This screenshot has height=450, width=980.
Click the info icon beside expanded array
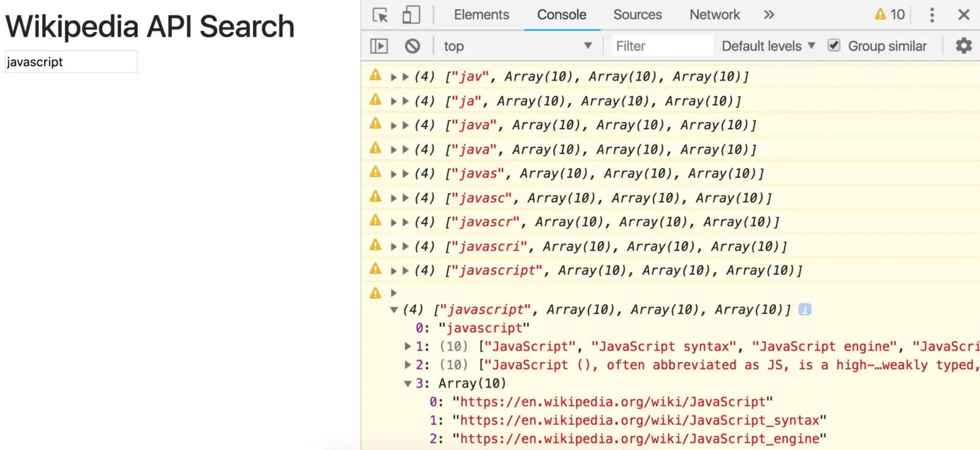805,310
